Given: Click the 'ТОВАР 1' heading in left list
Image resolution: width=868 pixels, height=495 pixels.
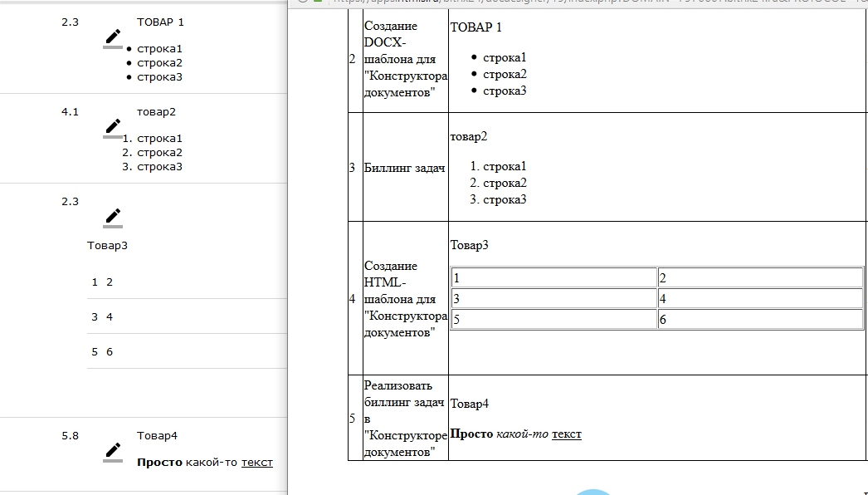Looking at the screenshot, I should pyautogui.click(x=160, y=22).
